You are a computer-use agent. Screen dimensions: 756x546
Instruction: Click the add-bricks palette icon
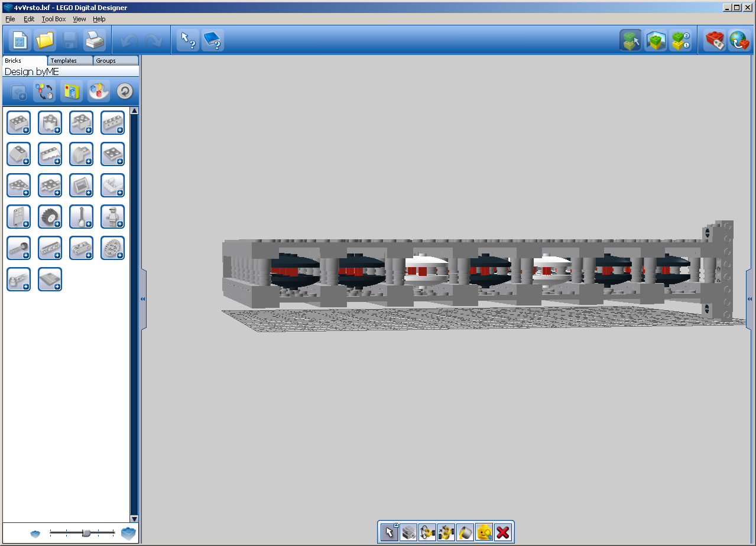[18, 92]
